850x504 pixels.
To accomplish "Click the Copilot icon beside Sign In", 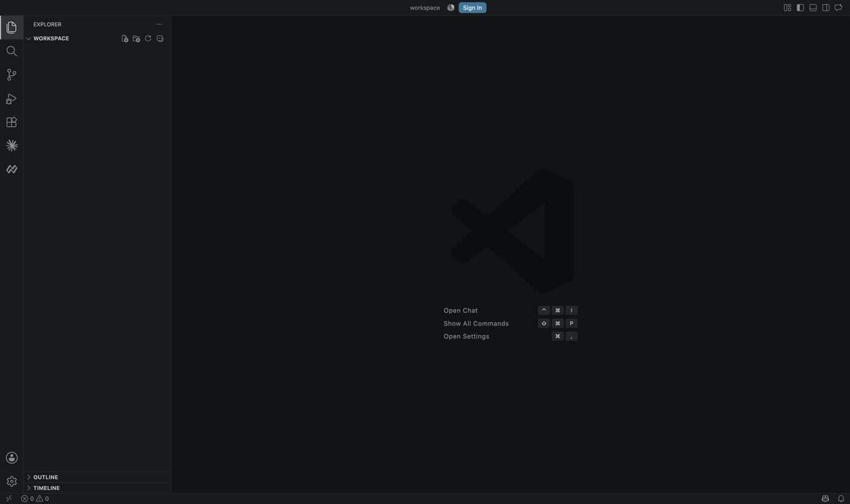I will [450, 8].
